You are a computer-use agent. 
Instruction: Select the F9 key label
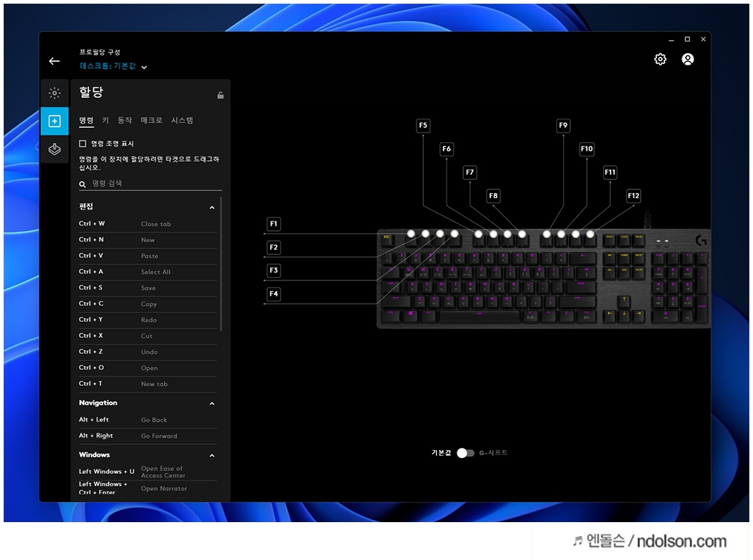564,125
